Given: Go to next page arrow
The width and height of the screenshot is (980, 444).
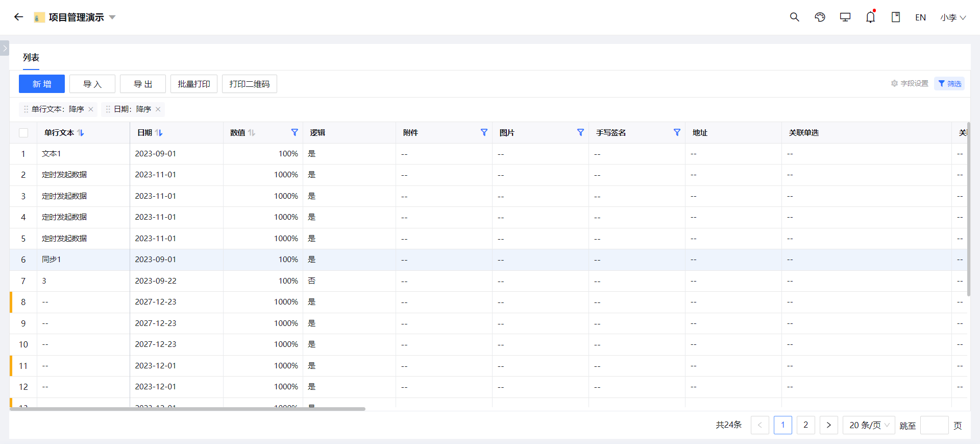Looking at the screenshot, I should click(829, 425).
